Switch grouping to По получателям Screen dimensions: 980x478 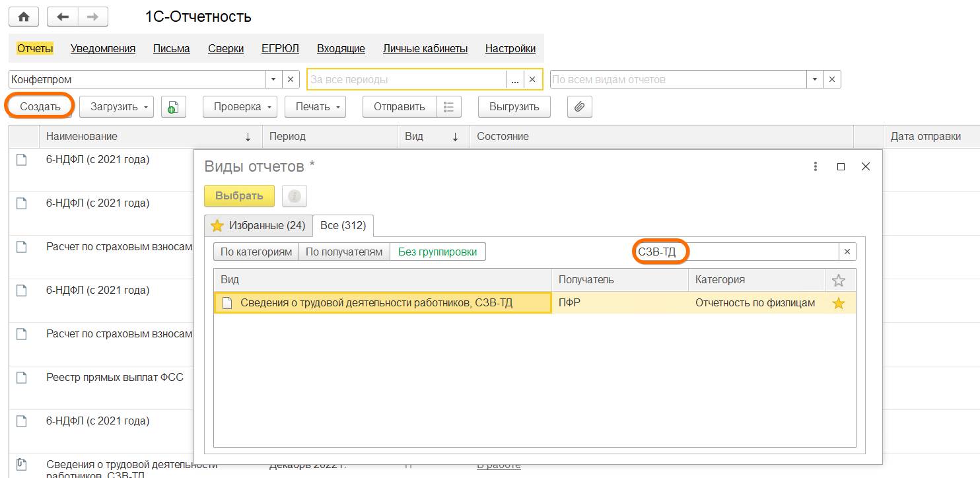[344, 252]
